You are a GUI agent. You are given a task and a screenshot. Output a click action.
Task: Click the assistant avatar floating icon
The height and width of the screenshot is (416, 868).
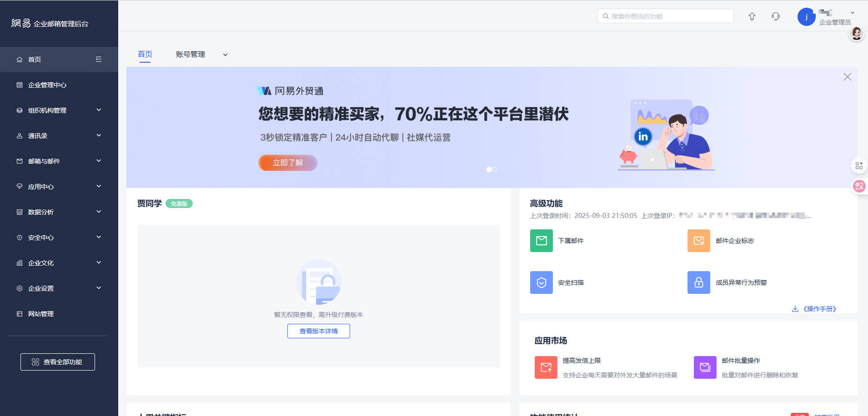pos(857,33)
